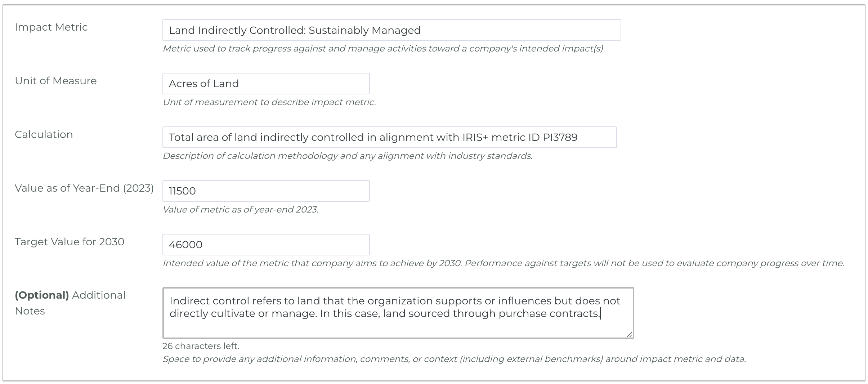Click the "Space to provide any additional information" hint
The image size is (868, 384).
(x=454, y=359)
